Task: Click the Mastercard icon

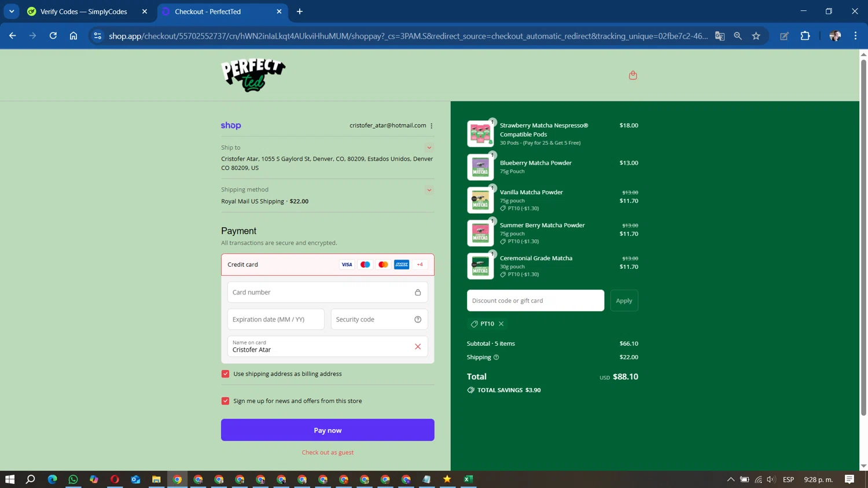Action: click(x=383, y=264)
